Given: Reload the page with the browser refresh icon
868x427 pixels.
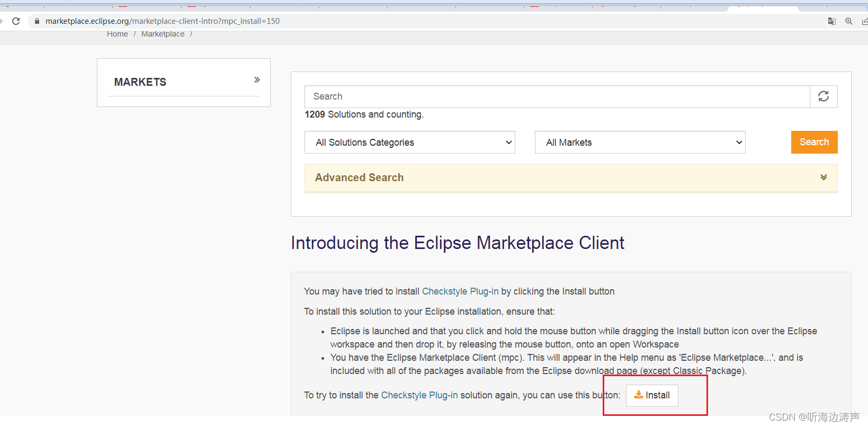Looking at the screenshot, I should (16, 21).
